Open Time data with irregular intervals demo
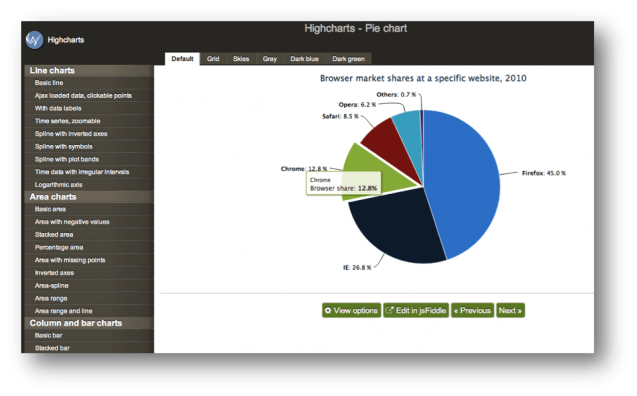 [89, 172]
